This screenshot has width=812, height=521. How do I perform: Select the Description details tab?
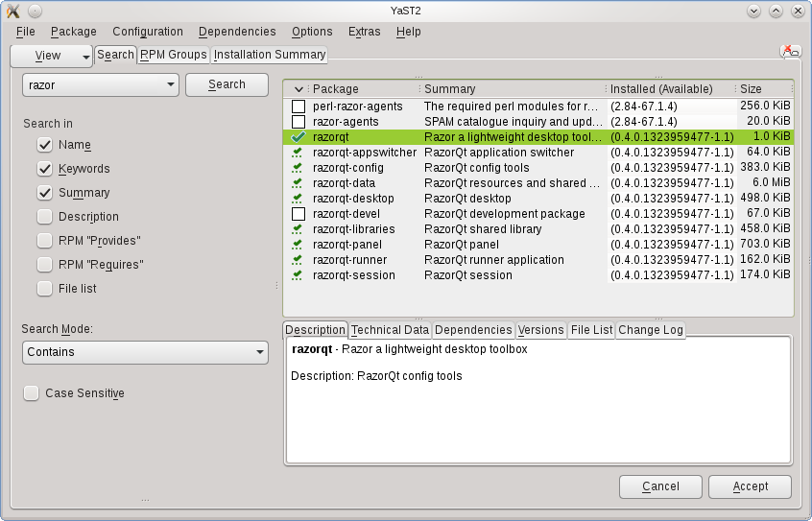315,330
